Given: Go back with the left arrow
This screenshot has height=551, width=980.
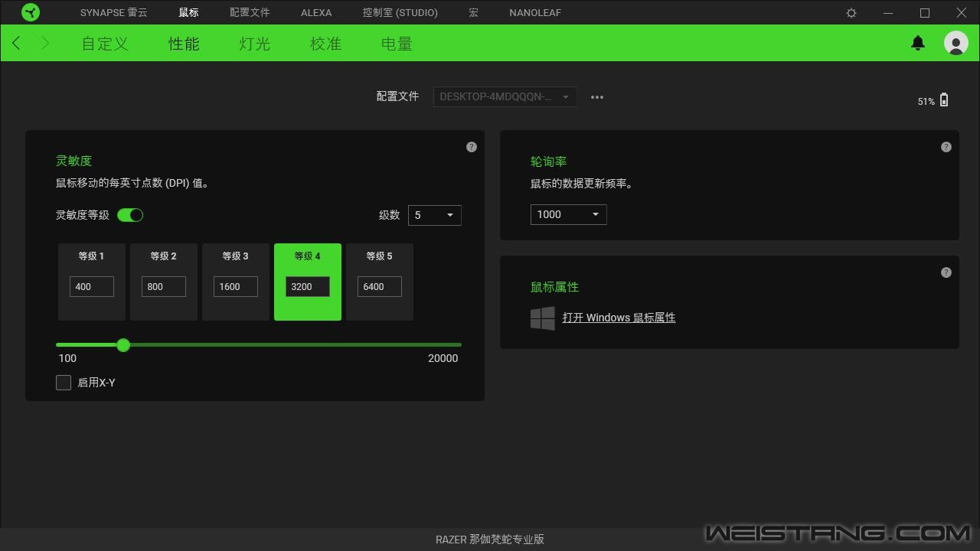Looking at the screenshot, I should tap(17, 43).
